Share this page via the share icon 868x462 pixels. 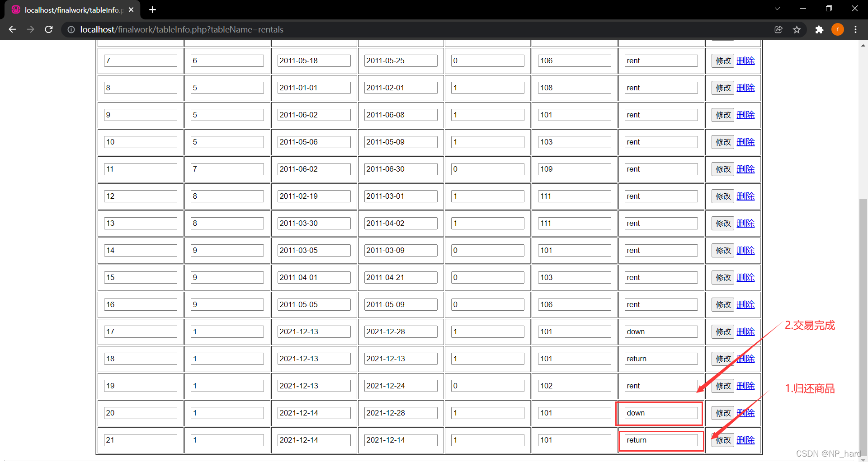pos(778,29)
